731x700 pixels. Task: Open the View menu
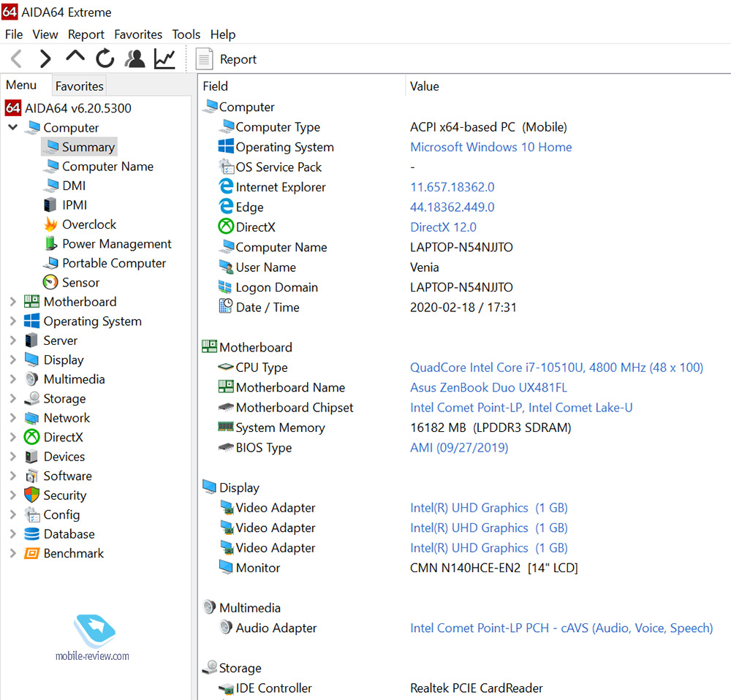click(x=45, y=34)
